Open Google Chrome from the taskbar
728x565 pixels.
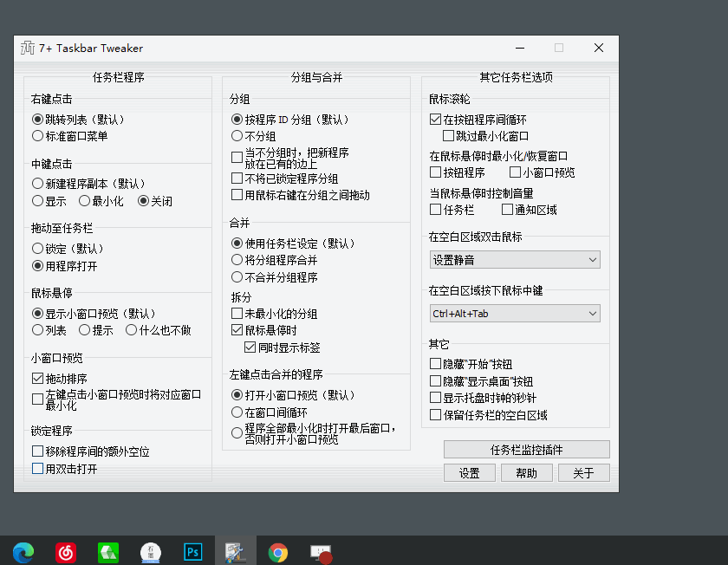point(277,551)
